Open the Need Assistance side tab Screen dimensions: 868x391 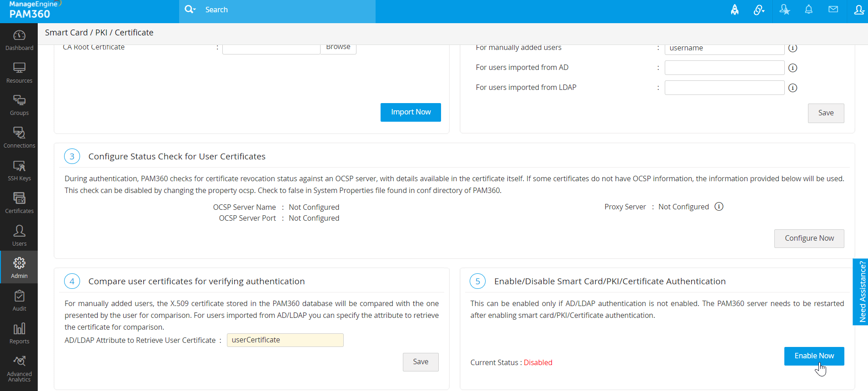(861, 292)
